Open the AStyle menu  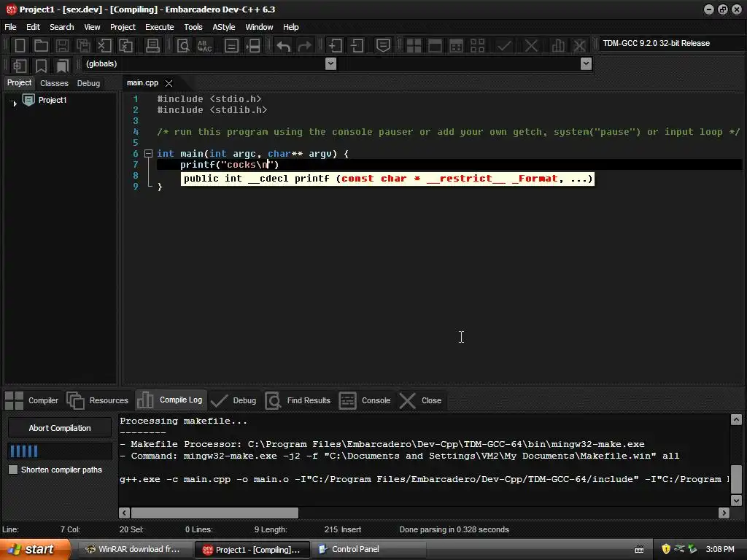223,27
